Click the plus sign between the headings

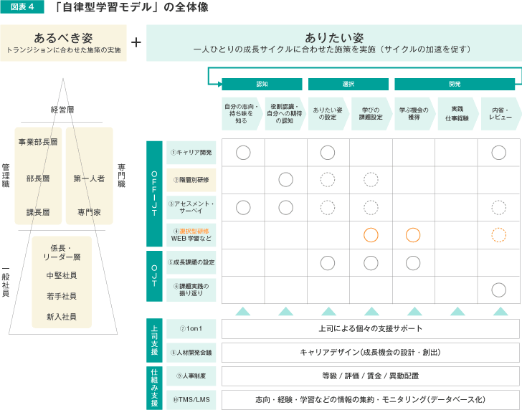[136, 42]
